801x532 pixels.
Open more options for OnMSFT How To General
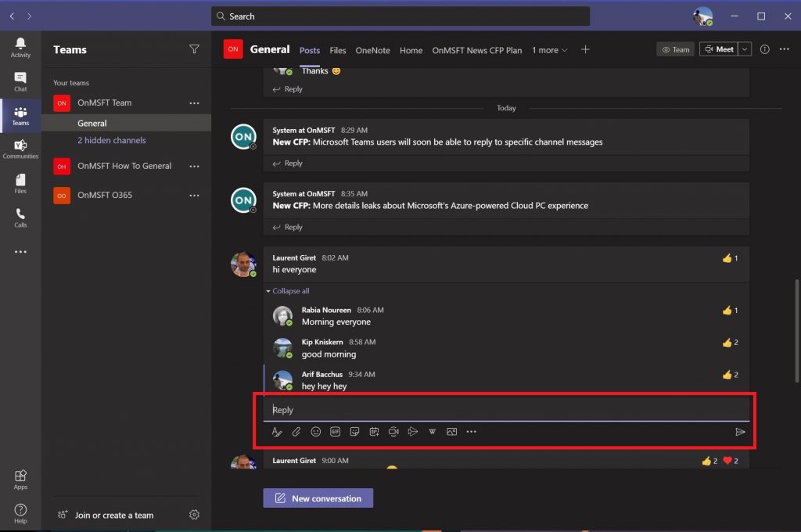pos(194,167)
